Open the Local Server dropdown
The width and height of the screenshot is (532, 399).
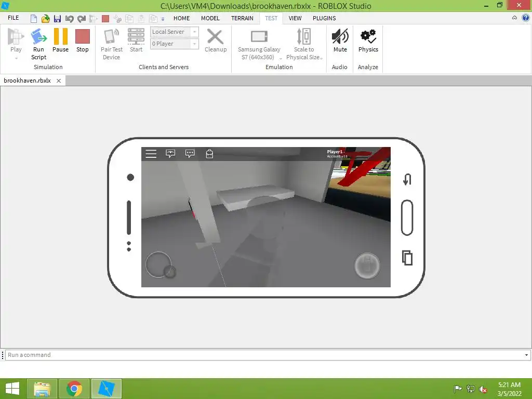[x=175, y=32]
